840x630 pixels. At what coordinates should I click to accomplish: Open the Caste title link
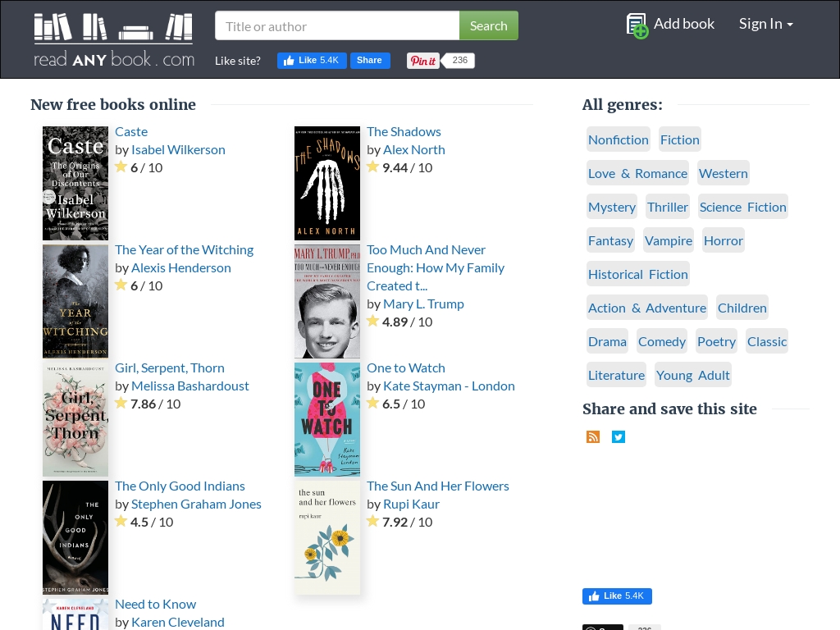pos(131,132)
